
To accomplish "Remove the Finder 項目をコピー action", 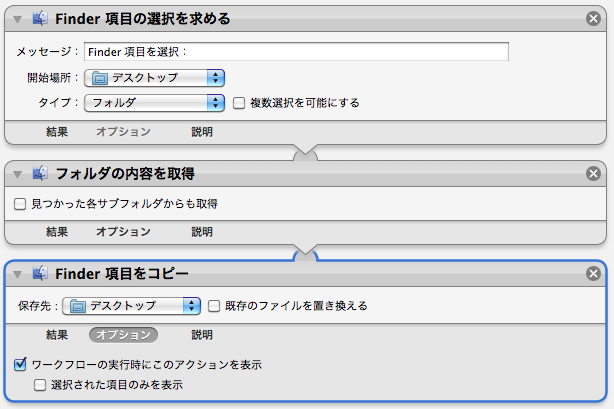I will tap(594, 274).
